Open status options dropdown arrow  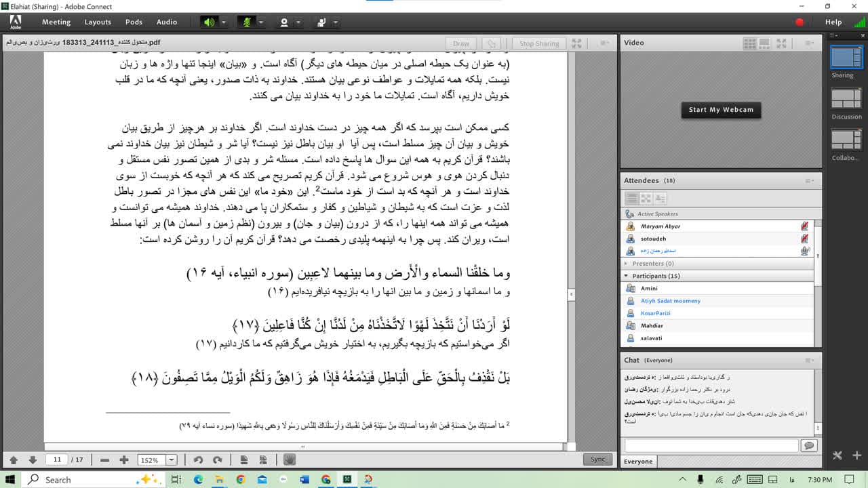336,22
